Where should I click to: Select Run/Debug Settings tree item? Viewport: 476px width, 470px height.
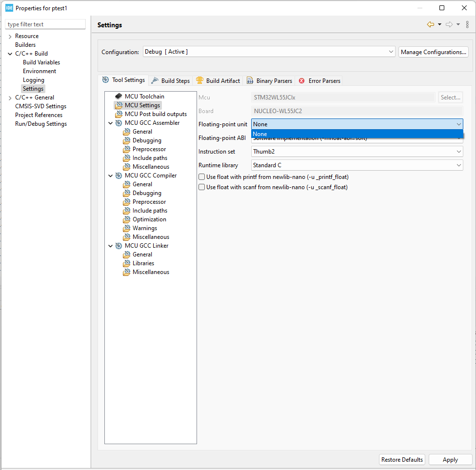[x=41, y=124]
